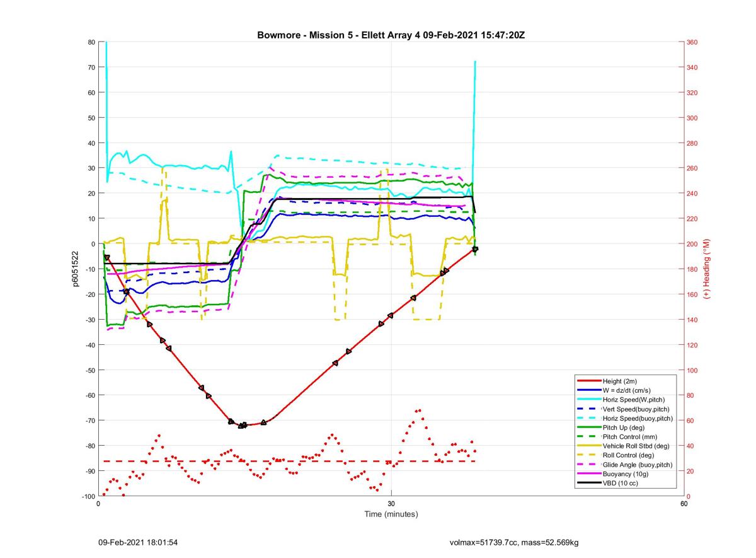Click the 'VBD (10 cc)' legend entry
The image size is (756, 558).
(x=621, y=482)
